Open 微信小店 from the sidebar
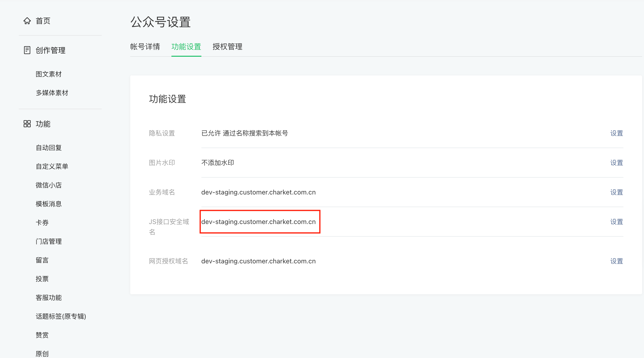 (x=49, y=185)
